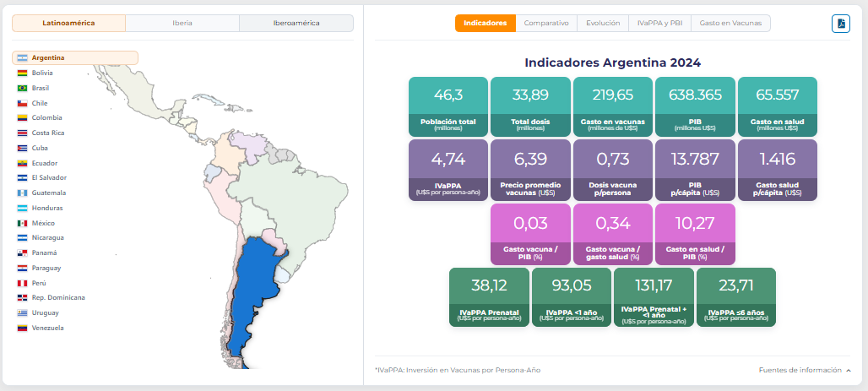
Task: Click the Honduras flag icon
Action: (x=22, y=209)
